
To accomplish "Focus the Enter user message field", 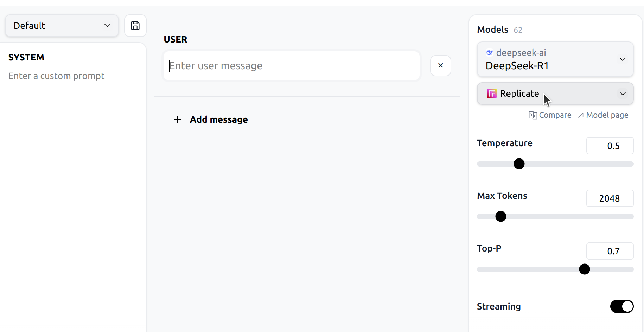I will [291, 66].
